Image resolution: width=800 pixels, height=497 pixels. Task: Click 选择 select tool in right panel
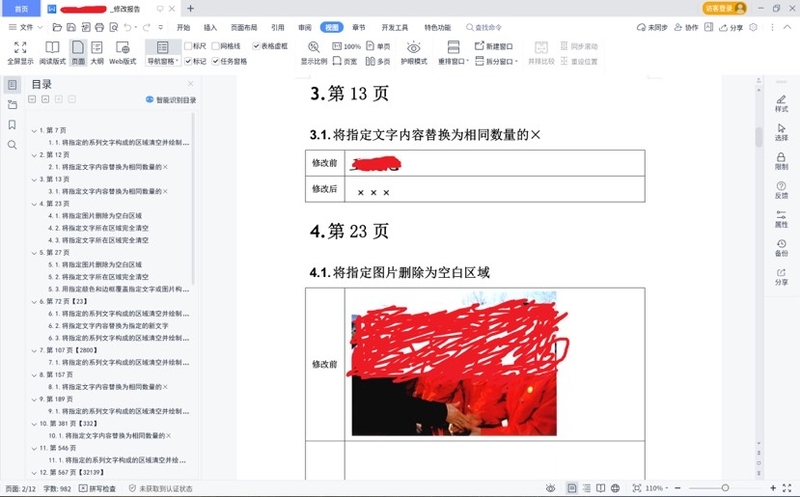(x=781, y=132)
